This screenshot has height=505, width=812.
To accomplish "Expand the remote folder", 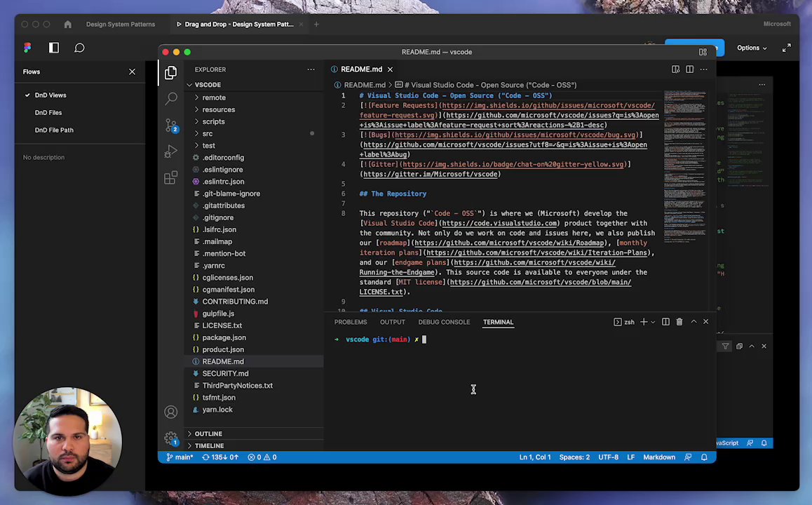I will point(214,97).
